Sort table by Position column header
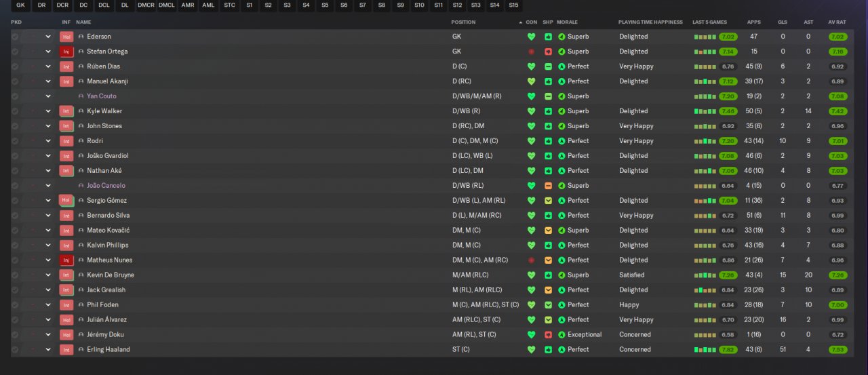Image resolution: width=868 pixels, height=375 pixels. (464, 22)
